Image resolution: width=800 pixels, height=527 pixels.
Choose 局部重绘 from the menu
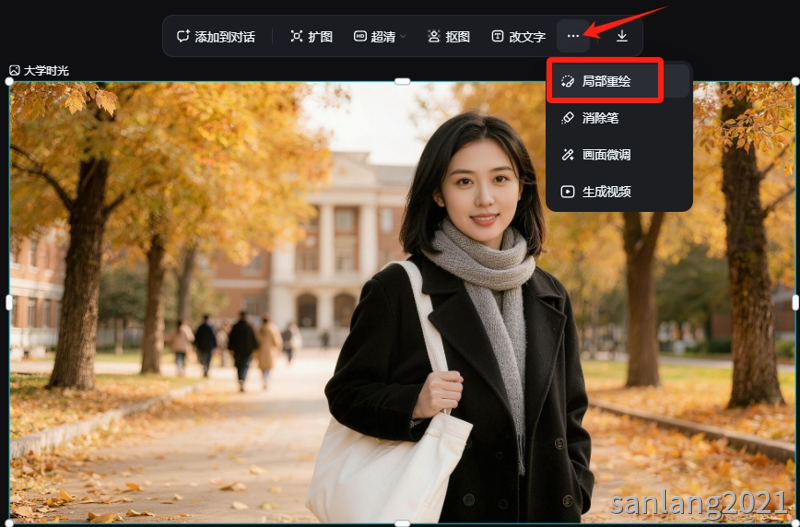point(619,81)
